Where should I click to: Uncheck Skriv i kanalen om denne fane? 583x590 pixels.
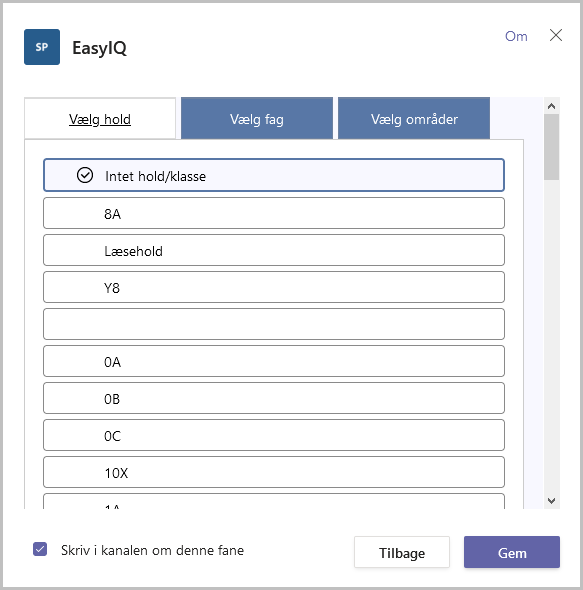click(40, 549)
